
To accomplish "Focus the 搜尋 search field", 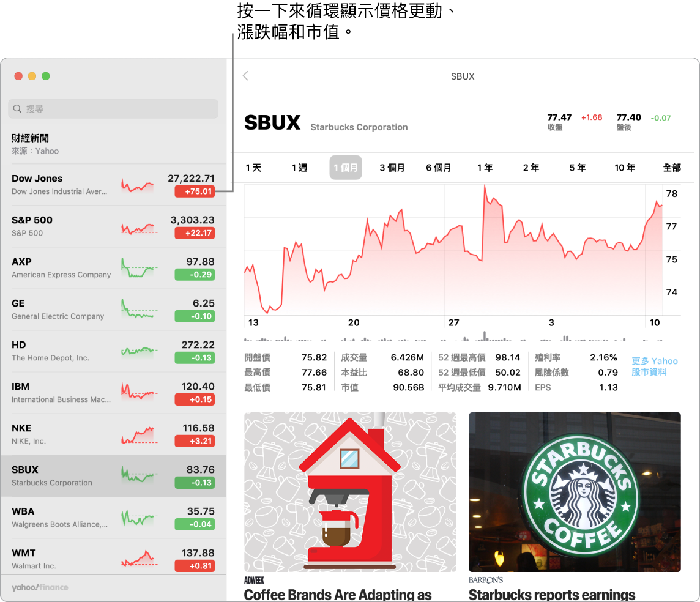I will point(113,109).
